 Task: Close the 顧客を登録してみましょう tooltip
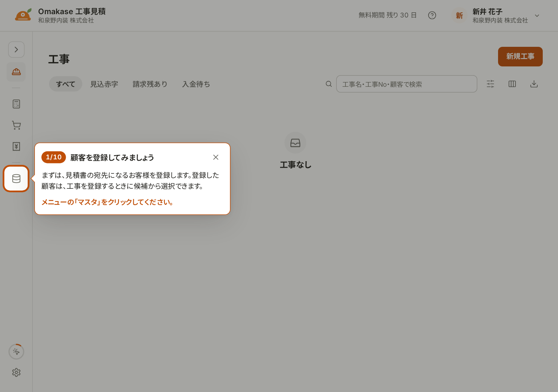[x=216, y=157]
